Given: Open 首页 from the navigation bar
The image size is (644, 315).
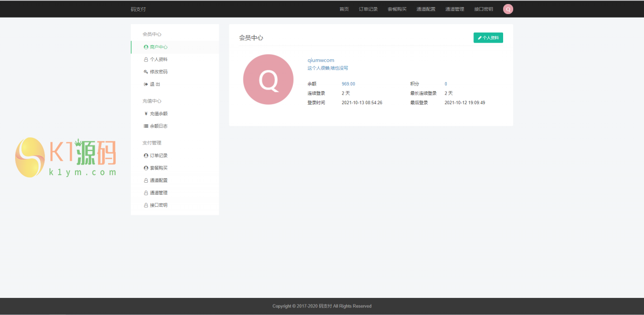Looking at the screenshot, I should pyautogui.click(x=344, y=9).
